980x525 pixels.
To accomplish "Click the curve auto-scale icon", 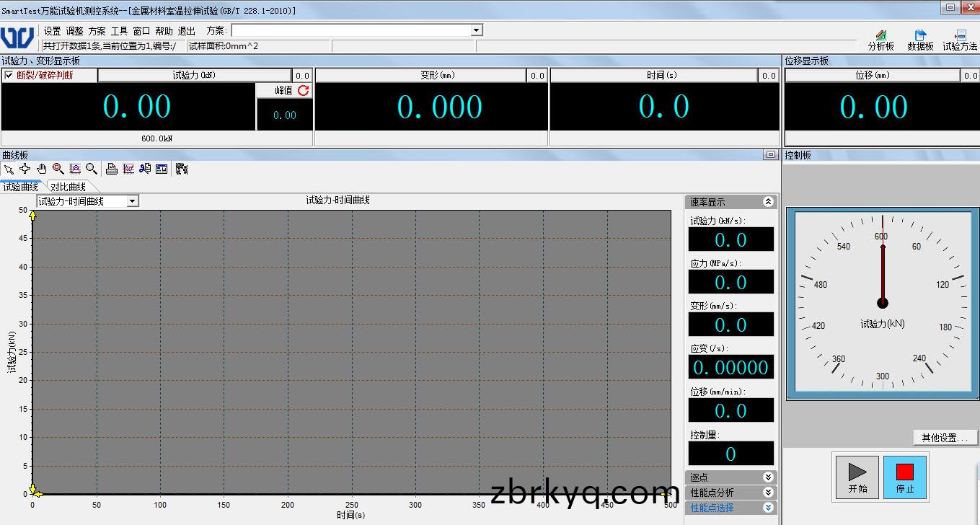I will click(75, 169).
